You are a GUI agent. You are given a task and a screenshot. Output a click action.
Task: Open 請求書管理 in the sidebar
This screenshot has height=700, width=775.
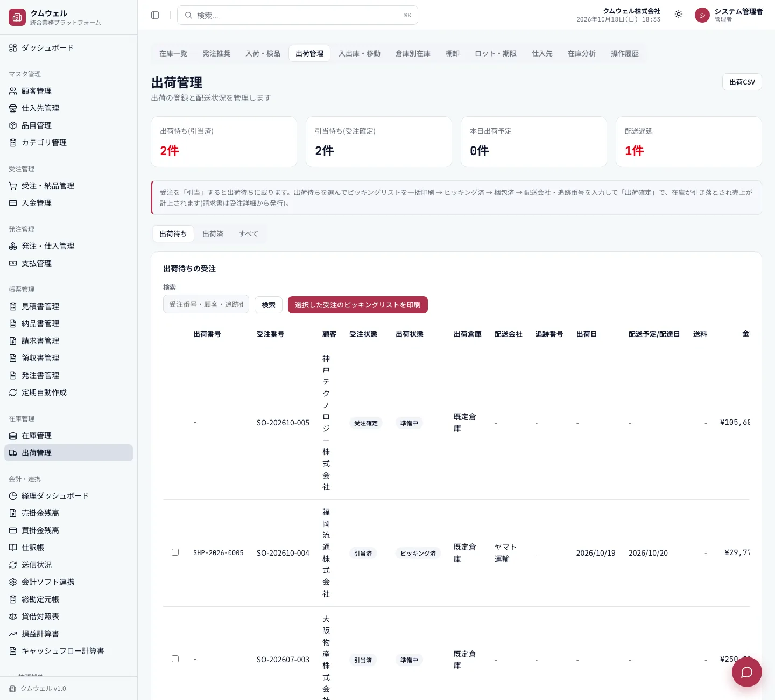click(69, 341)
